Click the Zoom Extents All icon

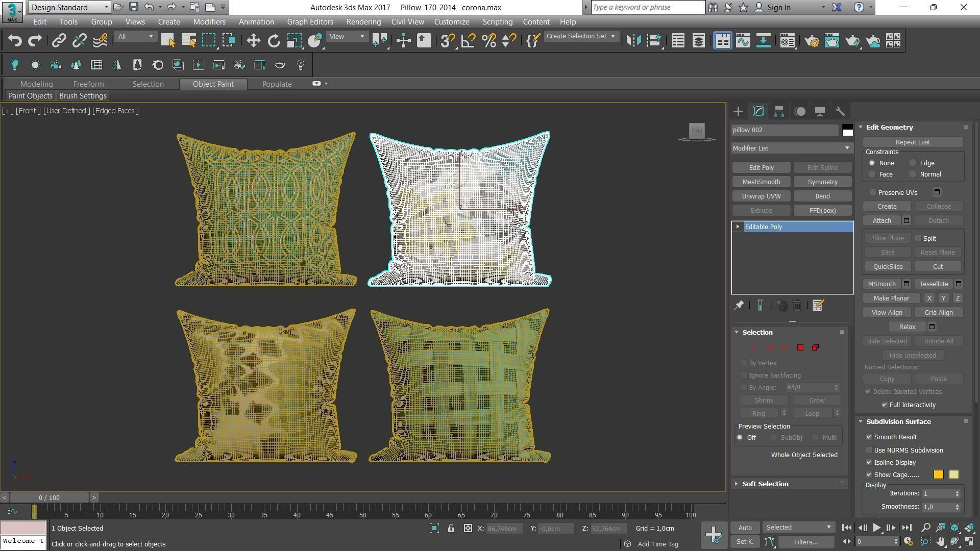(969, 528)
